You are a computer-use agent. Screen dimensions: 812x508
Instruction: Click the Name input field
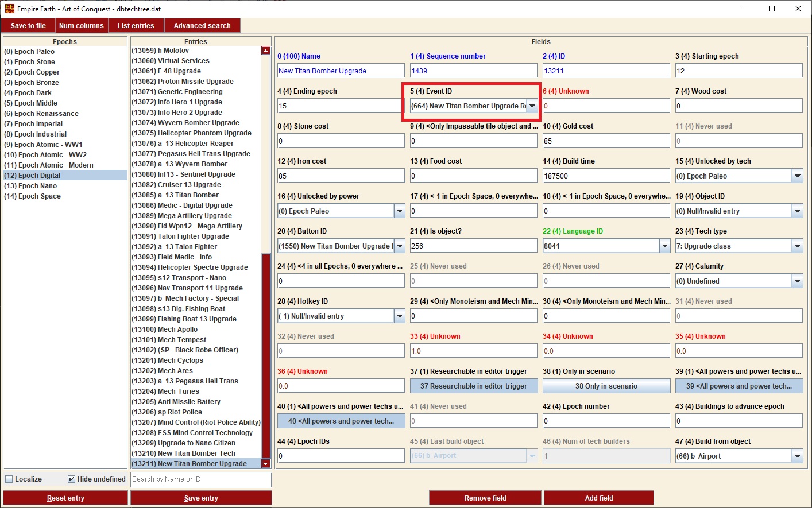tap(341, 71)
